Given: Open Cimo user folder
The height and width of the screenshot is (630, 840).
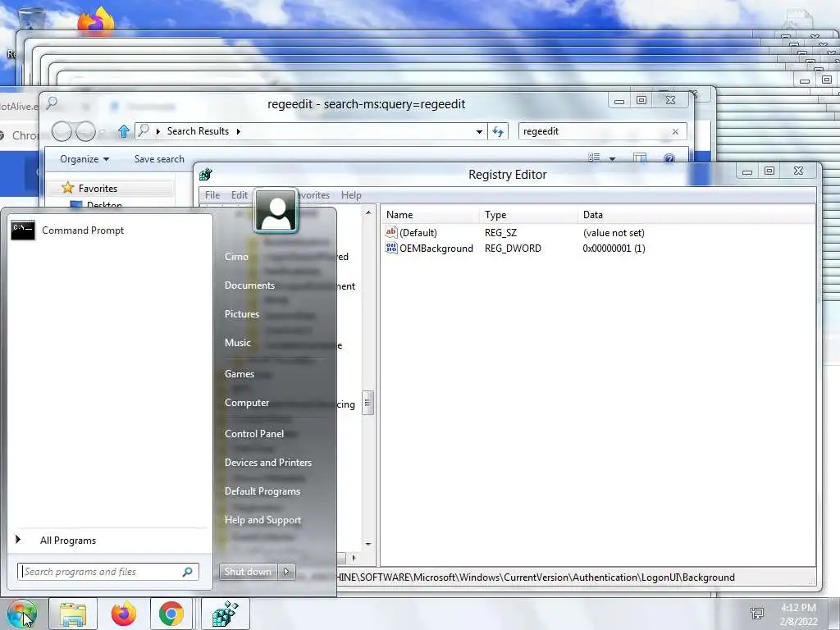Looking at the screenshot, I should click(236, 257).
